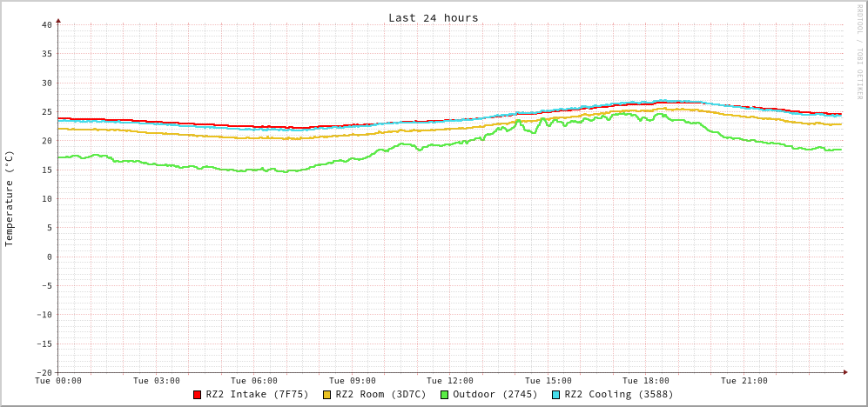868x407 pixels.
Task: Click the 'Tue 00:00' time axis label
Action: coord(58,381)
